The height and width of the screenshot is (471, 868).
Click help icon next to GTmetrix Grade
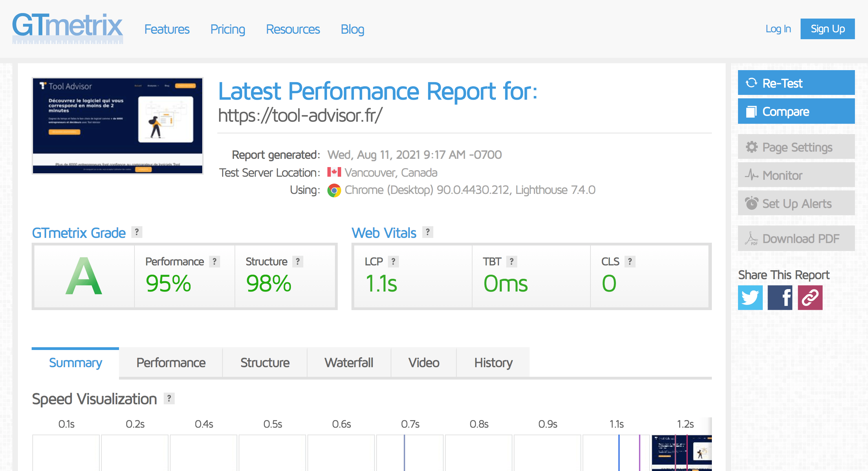137,232
